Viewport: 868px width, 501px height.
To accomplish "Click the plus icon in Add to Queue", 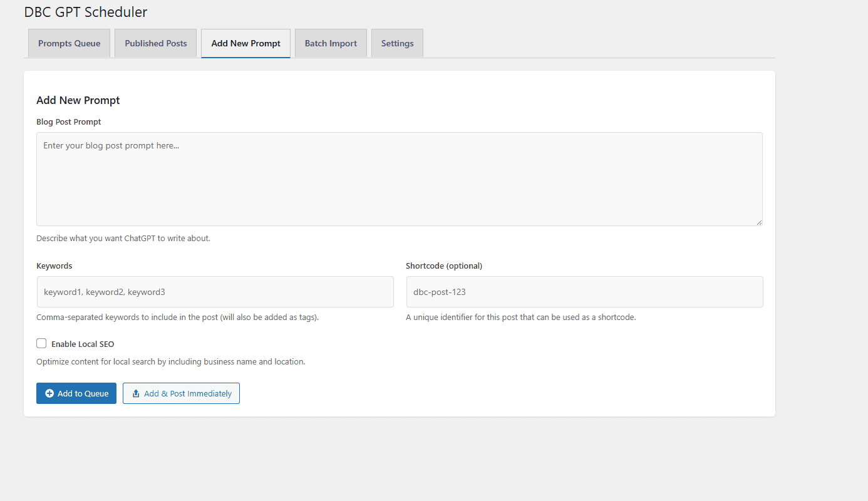I will point(49,393).
